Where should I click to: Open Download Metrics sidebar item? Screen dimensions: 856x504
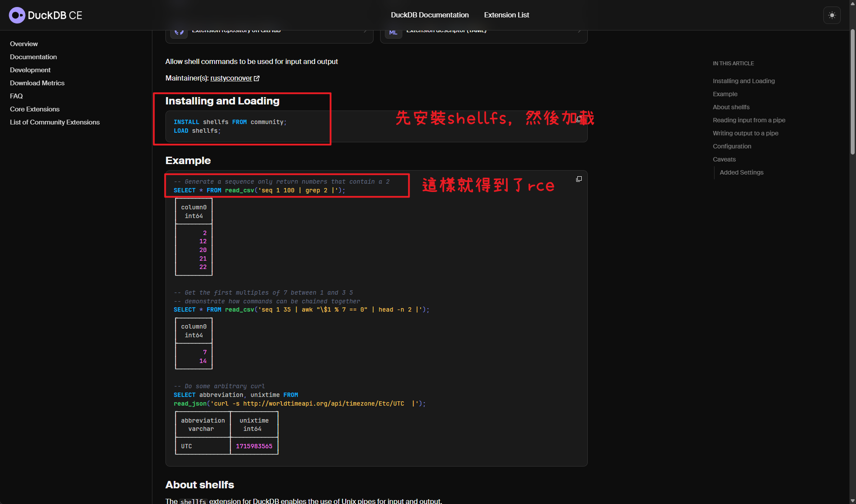pyautogui.click(x=37, y=83)
